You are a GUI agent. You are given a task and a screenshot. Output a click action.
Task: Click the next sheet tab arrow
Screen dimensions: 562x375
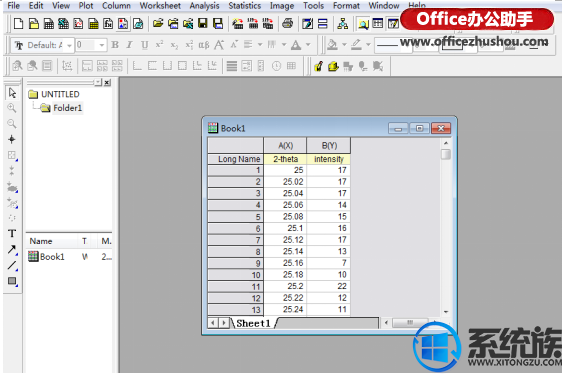(x=224, y=323)
